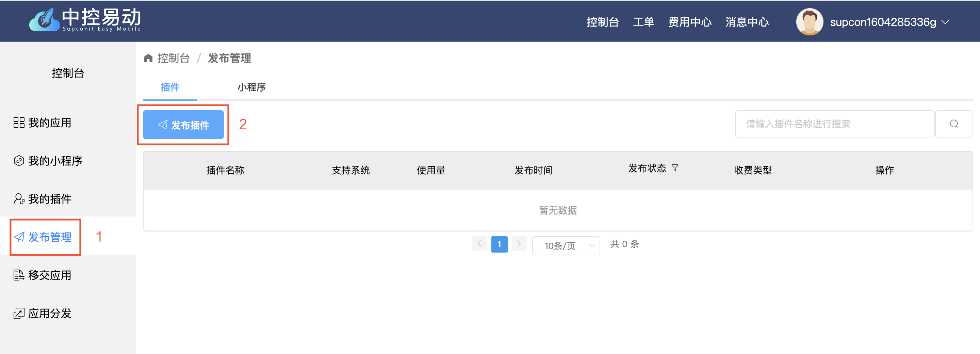
Task: Click the magnifier search button
Action: coord(954,124)
